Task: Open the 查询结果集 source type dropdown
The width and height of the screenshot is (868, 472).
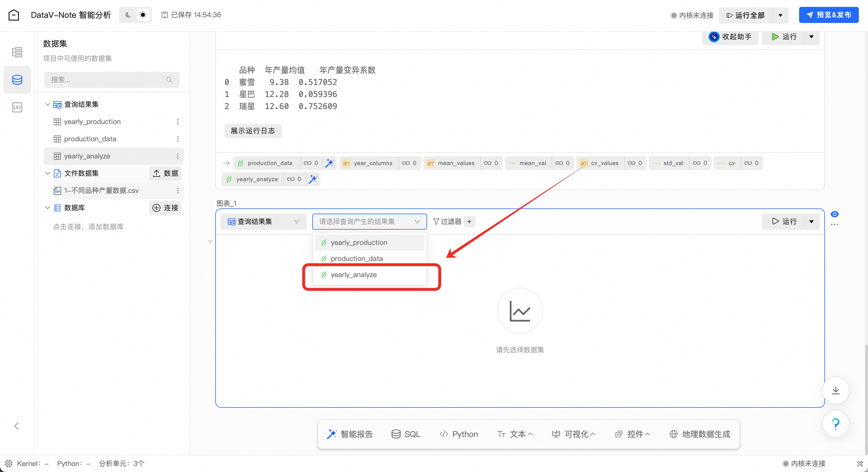Action: point(263,222)
